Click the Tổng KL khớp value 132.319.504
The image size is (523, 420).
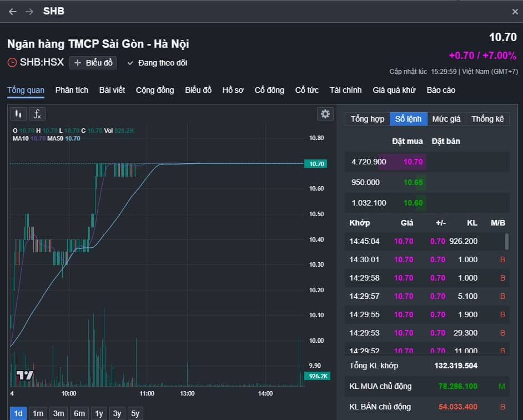pyautogui.click(x=456, y=366)
